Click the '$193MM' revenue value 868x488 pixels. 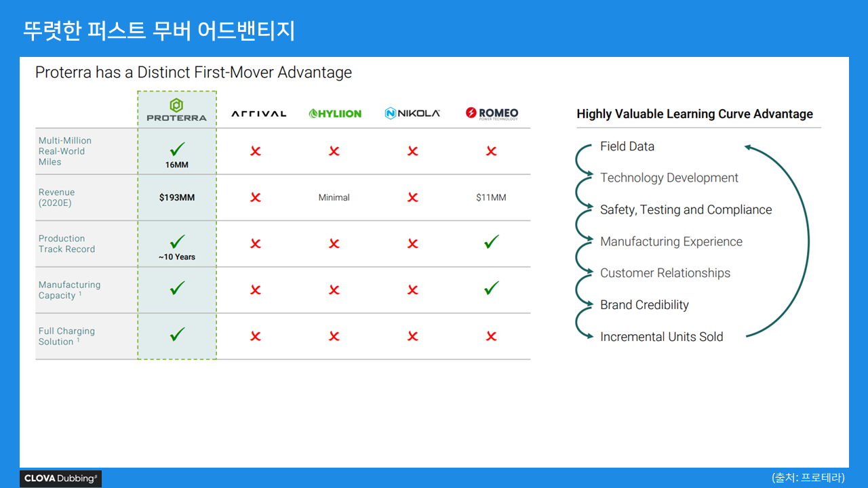point(177,197)
